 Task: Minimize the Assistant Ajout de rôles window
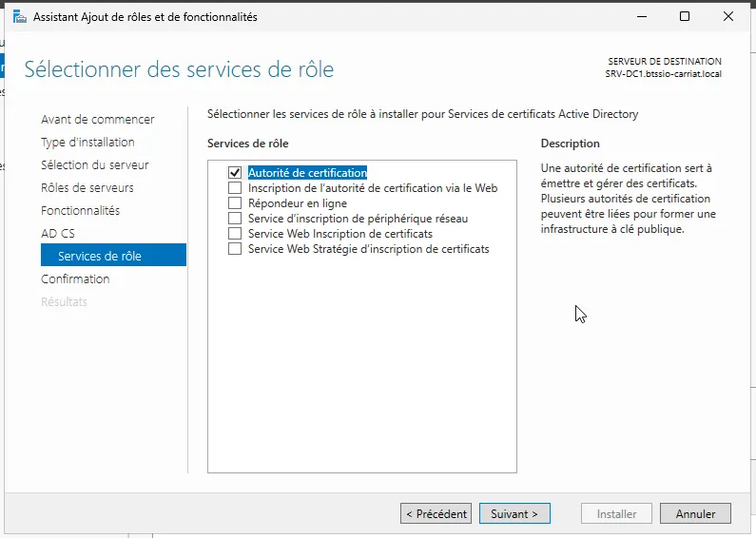[x=642, y=17]
